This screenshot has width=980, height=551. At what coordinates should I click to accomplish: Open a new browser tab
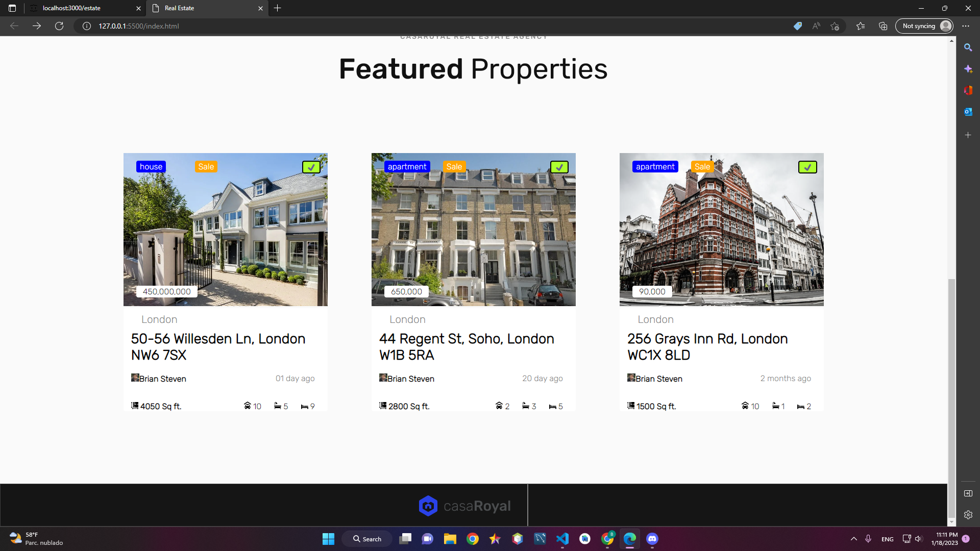coord(277,8)
